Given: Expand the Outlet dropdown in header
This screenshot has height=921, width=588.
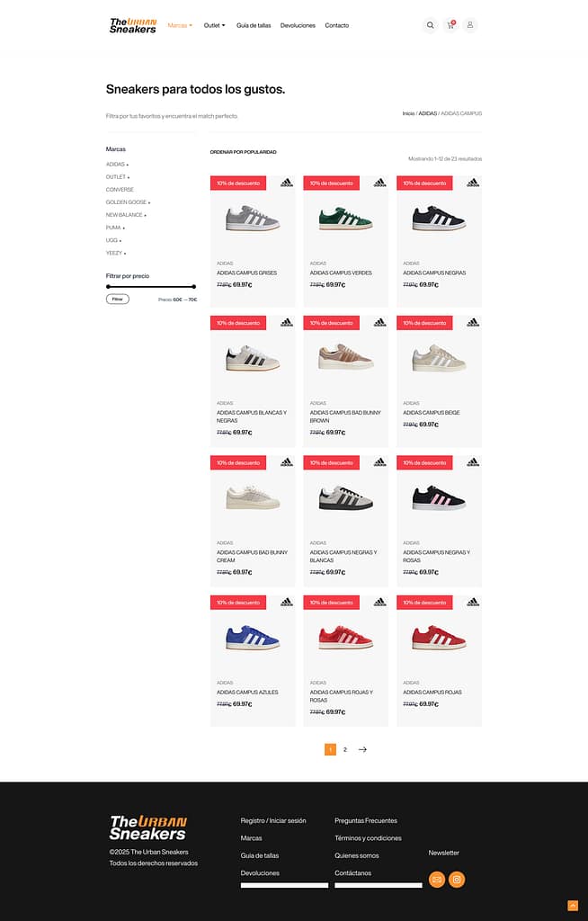Looking at the screenshot, I should (214, 25).
